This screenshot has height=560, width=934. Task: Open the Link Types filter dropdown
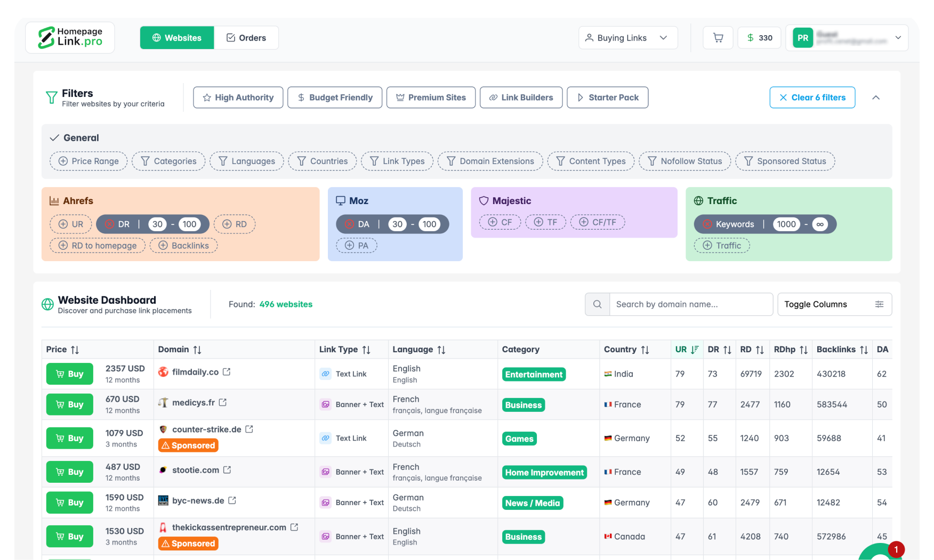397,161
